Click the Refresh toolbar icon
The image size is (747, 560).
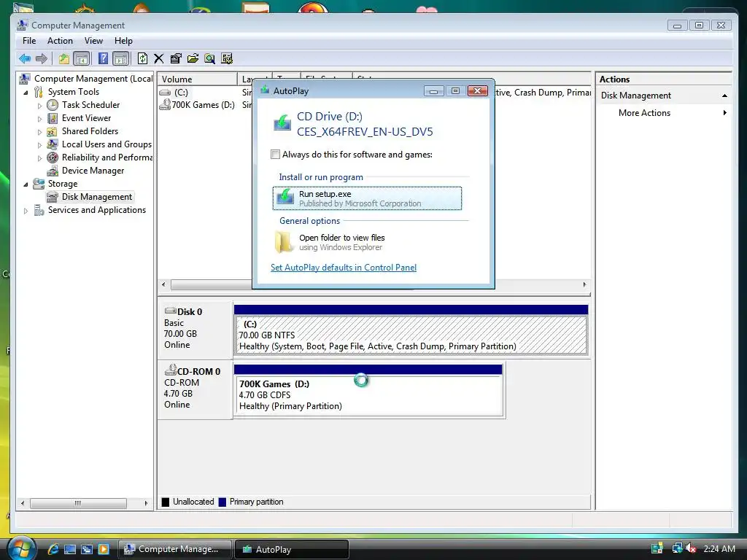pyautogui.click(x=142, y=58)
